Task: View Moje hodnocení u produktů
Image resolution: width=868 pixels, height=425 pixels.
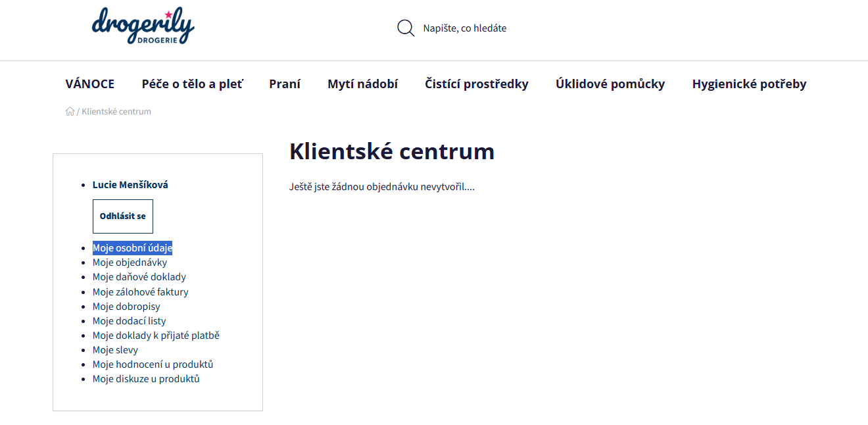Action: pyautogui.click(x=153, y=364)
